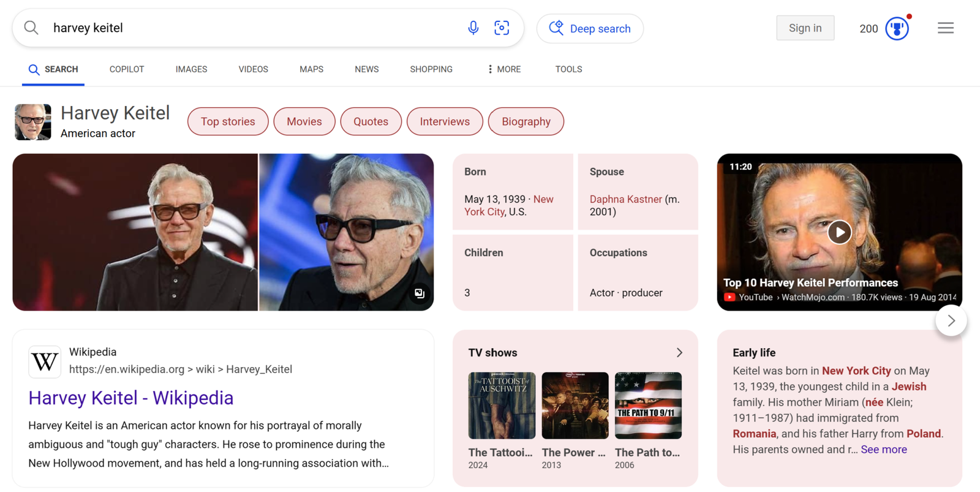Open the More menu dropdown
The image size is (980, 492).
click(504, 69)
